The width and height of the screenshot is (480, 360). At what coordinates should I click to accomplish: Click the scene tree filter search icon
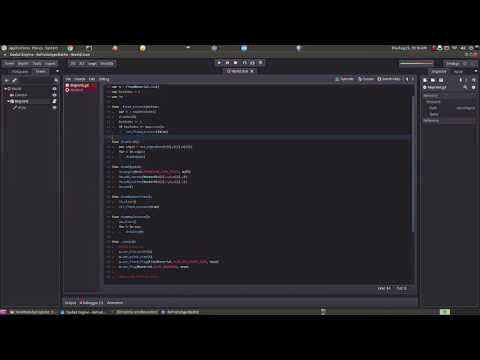pos(56,80)
